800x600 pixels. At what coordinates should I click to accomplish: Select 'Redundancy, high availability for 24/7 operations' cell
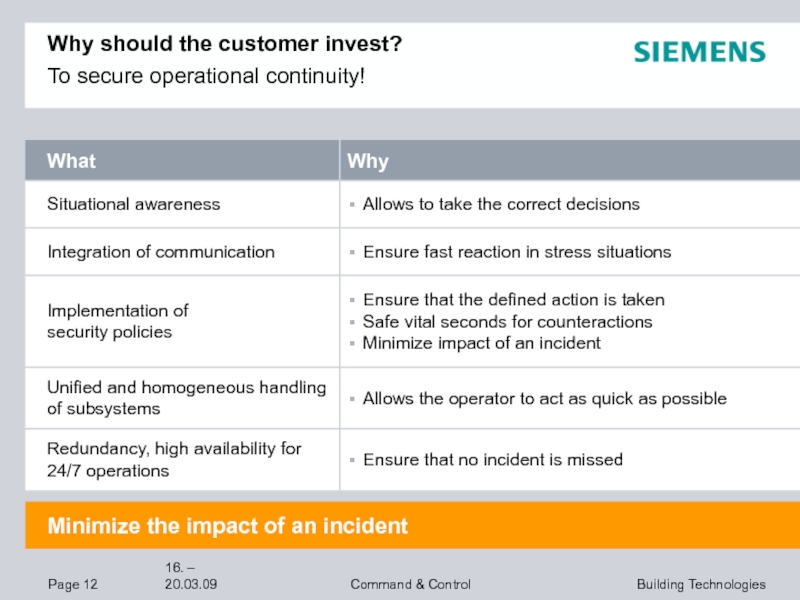click(x=182, y=460)
